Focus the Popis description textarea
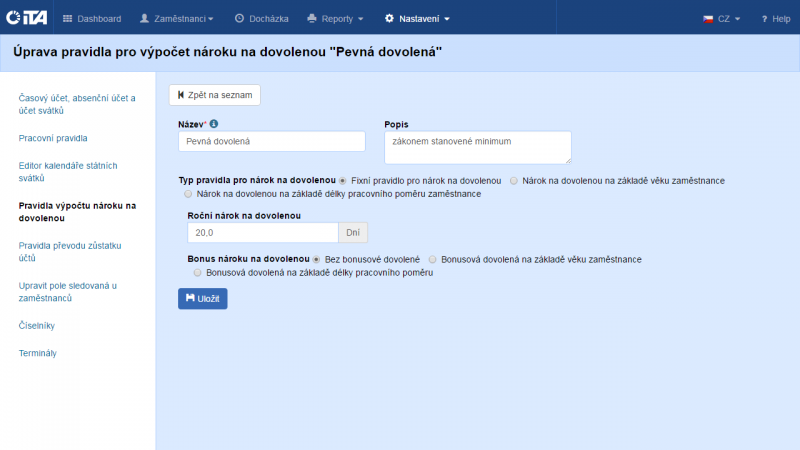This screenshot has height=450, width=800. tap(477, 147)
